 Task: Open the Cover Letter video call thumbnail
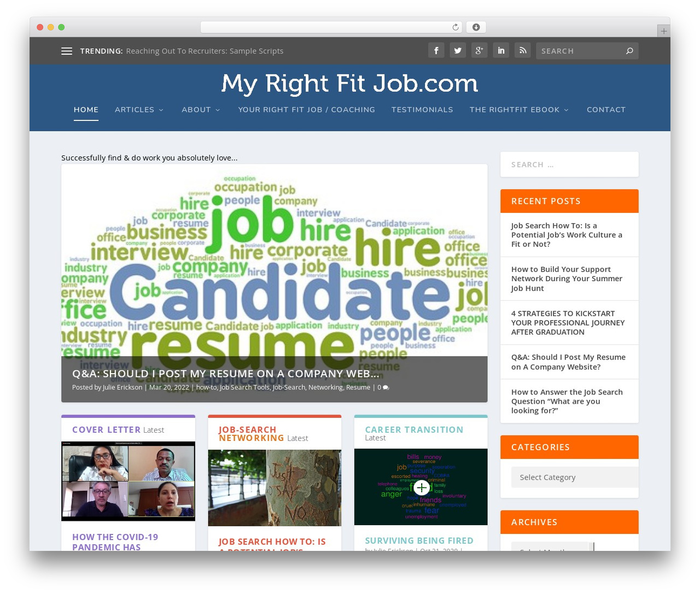(128, 481)
